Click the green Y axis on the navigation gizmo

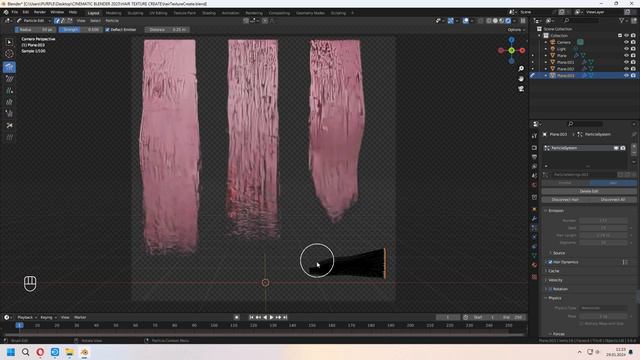(x=511, y=51)
